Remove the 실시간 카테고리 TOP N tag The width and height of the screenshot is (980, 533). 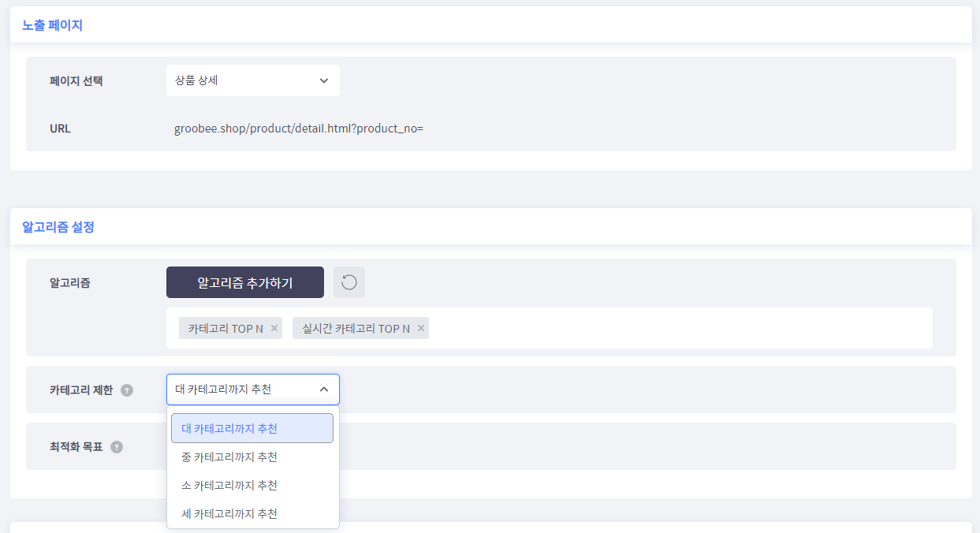tap(421, 328)
